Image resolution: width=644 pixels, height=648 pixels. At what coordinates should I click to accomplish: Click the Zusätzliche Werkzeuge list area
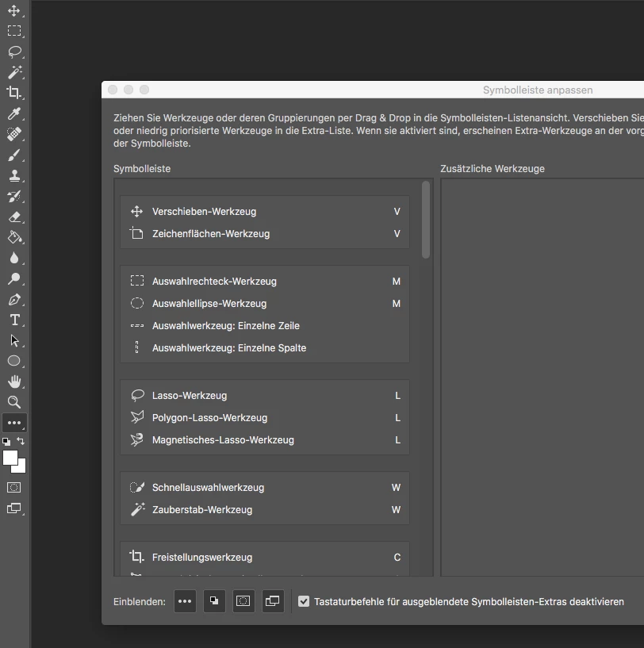click(x=542, y=377)
